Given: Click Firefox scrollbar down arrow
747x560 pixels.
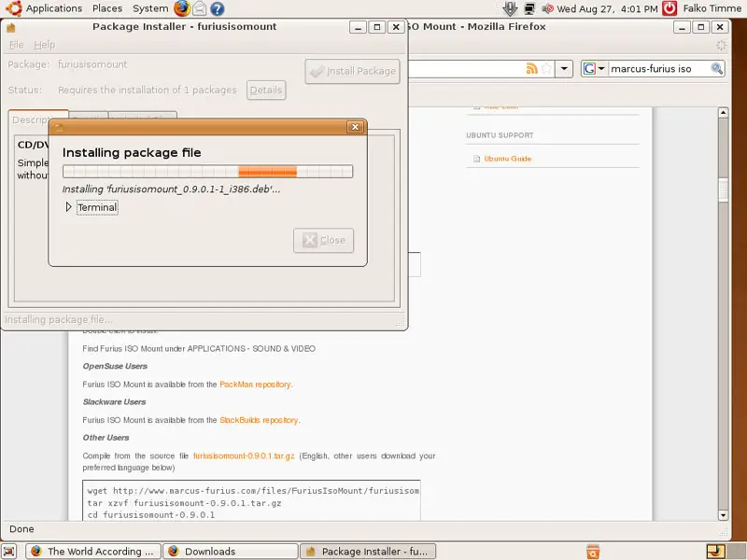Looking at the screenshot, I should click(x=723, y=515).
